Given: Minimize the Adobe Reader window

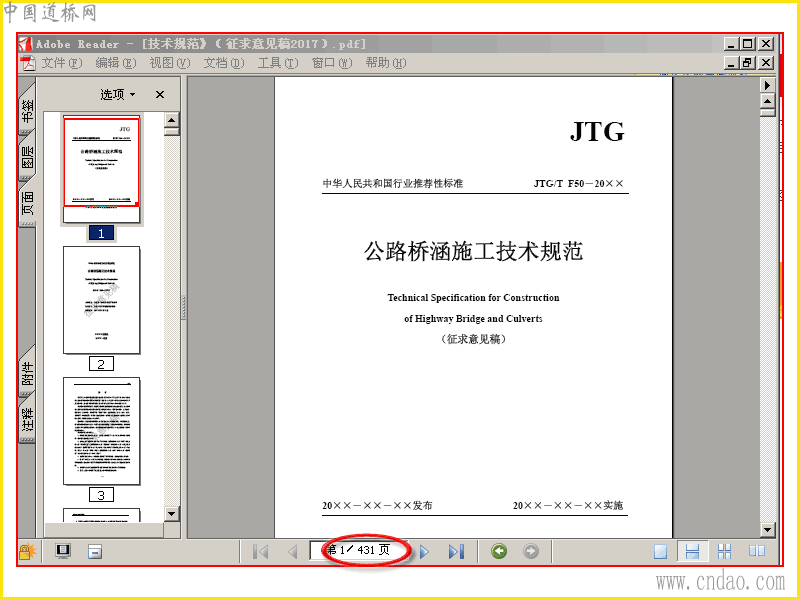Looking at the screenshot, I should click(x=731, y=44).
